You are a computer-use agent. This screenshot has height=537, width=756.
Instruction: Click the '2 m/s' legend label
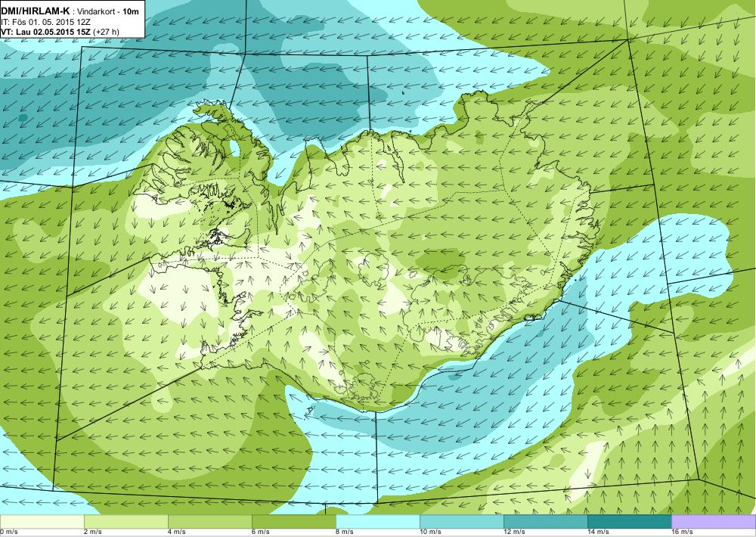93,532
